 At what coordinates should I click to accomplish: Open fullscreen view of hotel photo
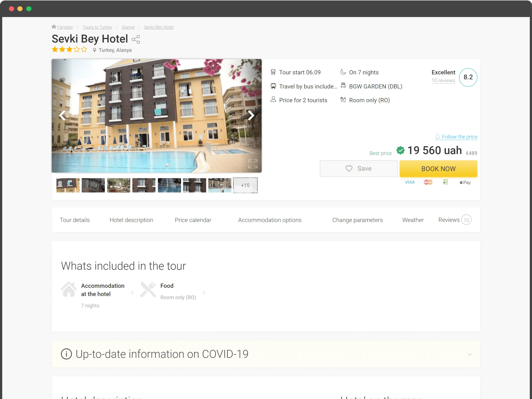tap(253, 164)
